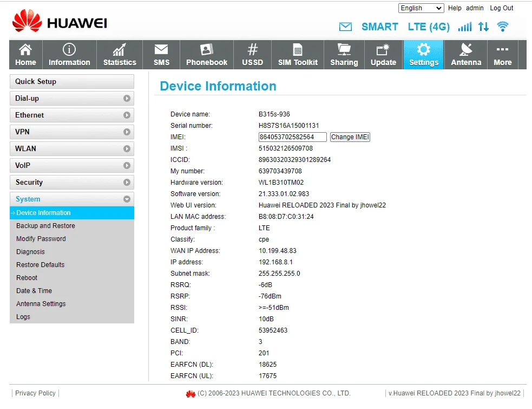Click the SMART operator name

(380, 27)
